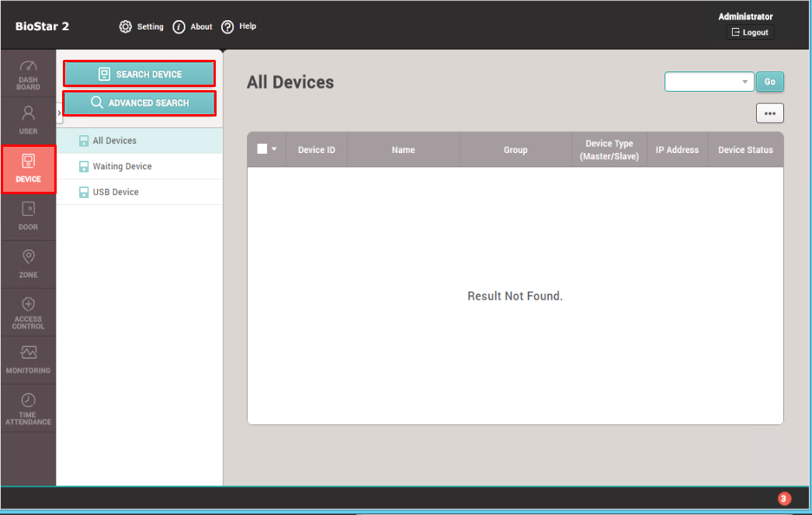The image size is (812, 515).
Task: Collapse the left sidebar with the arrow
Action: pyautogui.click(x=58, y=111)
